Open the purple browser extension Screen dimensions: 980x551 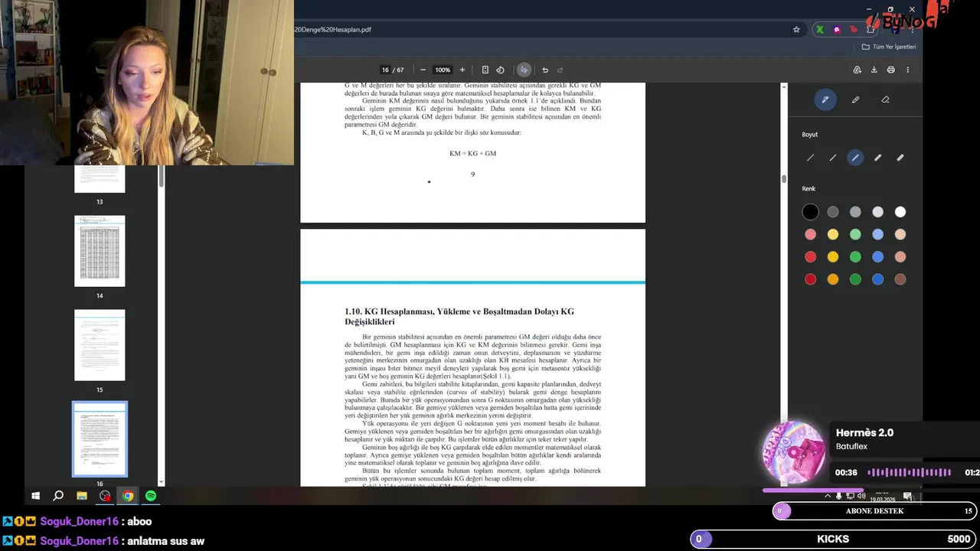click(x=837, y=30)
